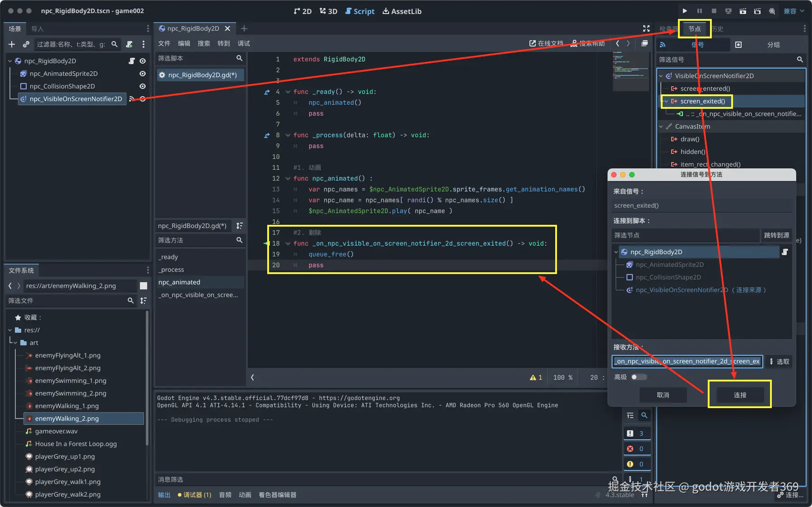Select the gameover.wav file
The height and width of the screenshot is (507, 812).
pos(56,431)
